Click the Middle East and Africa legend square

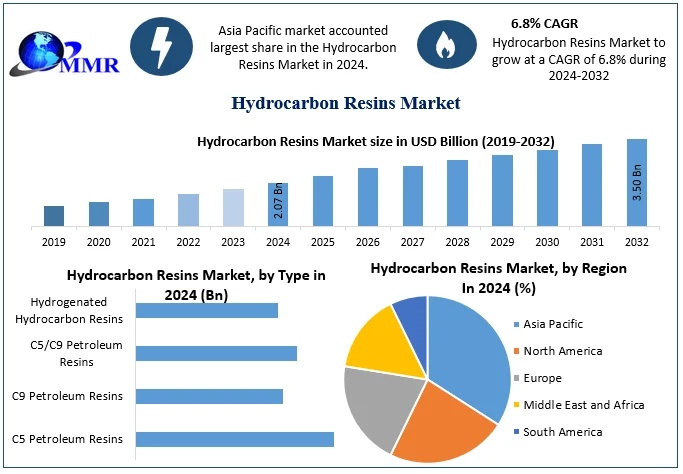point(517,406)
